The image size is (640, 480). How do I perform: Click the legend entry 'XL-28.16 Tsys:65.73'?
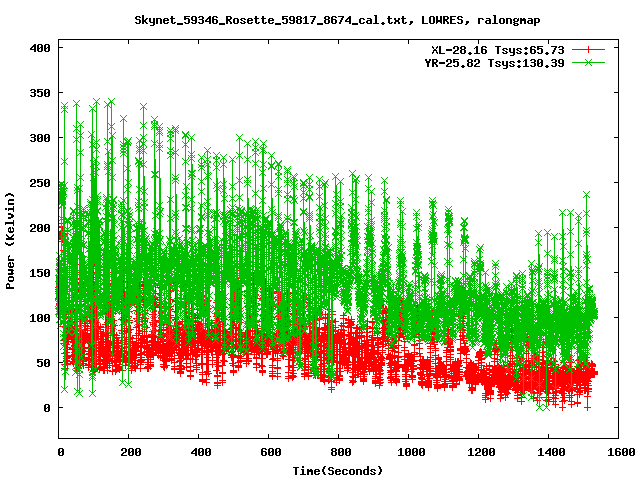pos(498,50)
